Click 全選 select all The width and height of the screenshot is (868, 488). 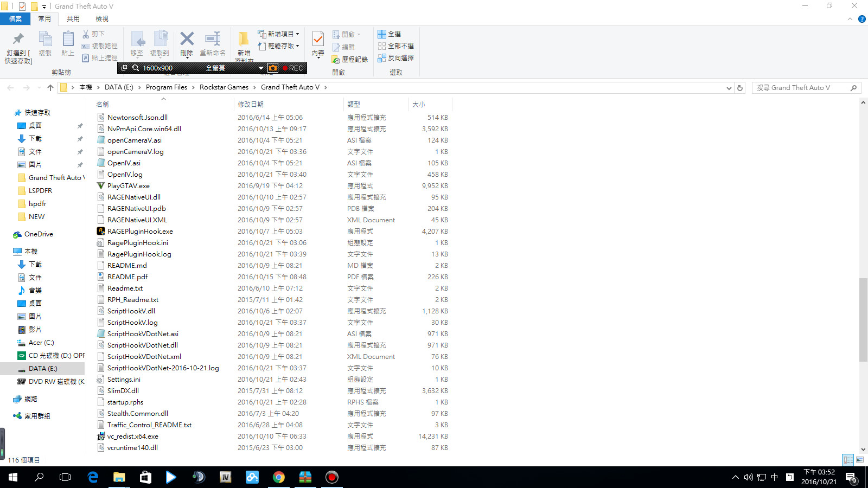point(389,34)
